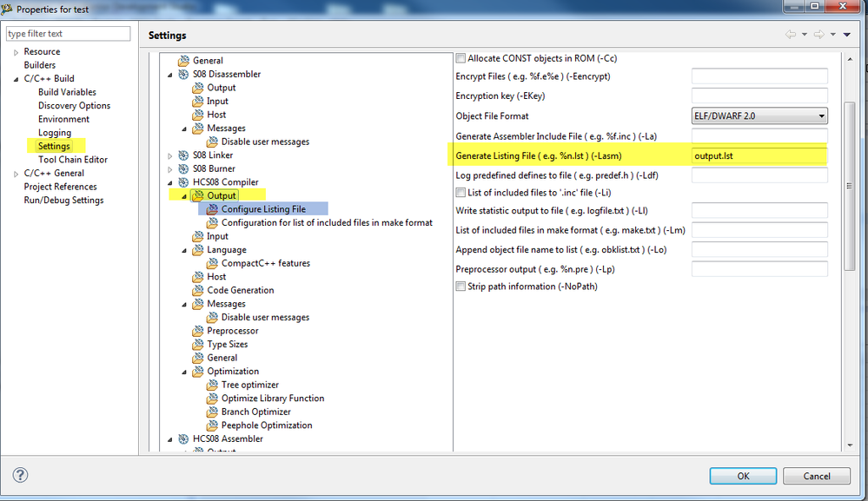Image resolution: width=868 pixels, height=501 pixels.
Task: Click the Input icon under HCS08 Compiler
Action: click(197, 237)
